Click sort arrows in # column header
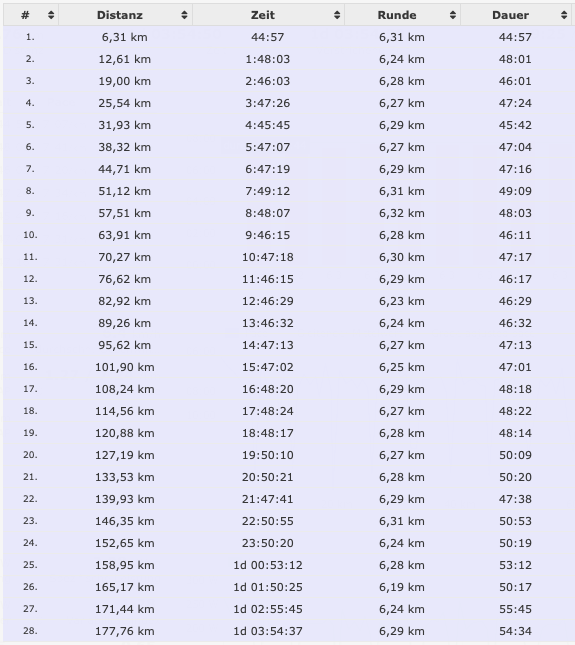This screenshot has height=645, width=575. [x=51, y=15]
